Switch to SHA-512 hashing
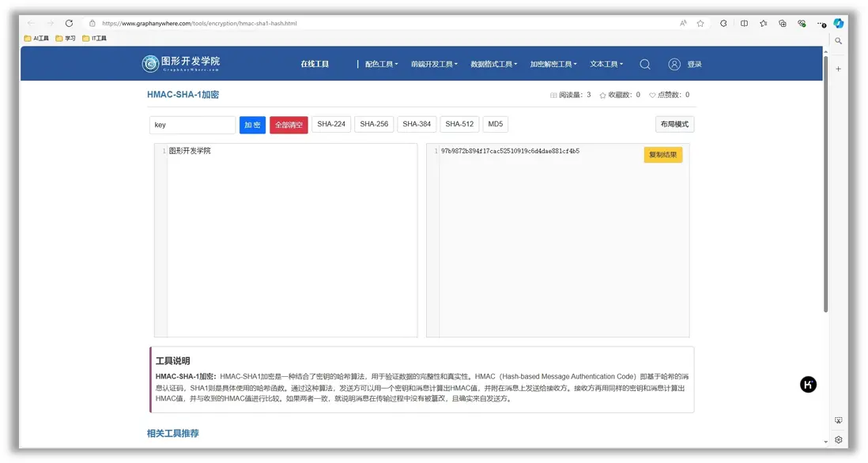Image resolution: width=868 pixels, height=463 pixels. 459,124
